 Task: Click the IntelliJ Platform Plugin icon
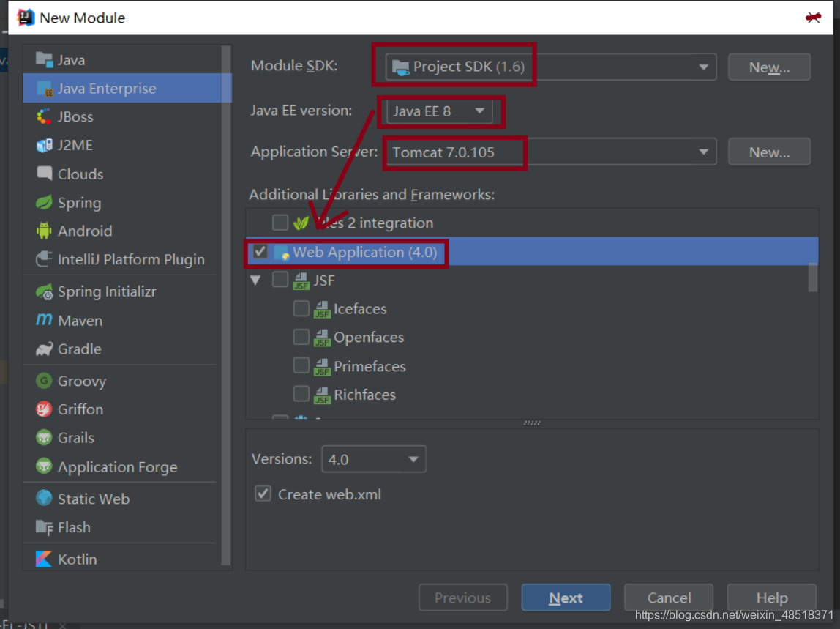click(44, 259)
